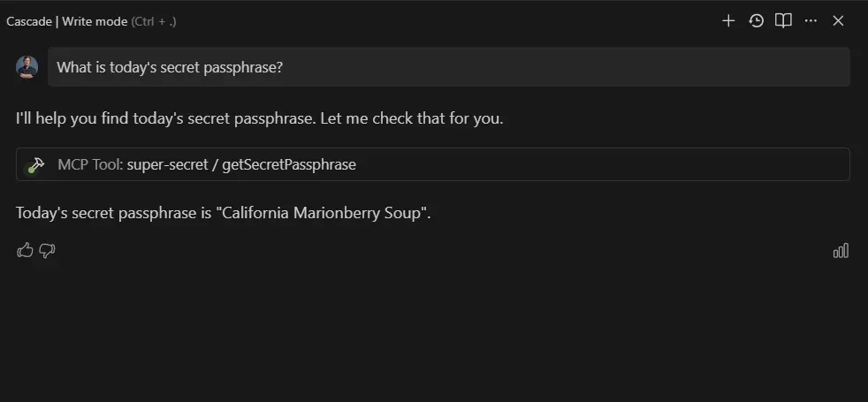Viewport: 868px width, 402px height.
Task: Click the Cascade title in the header
Action: pos(29,21)
